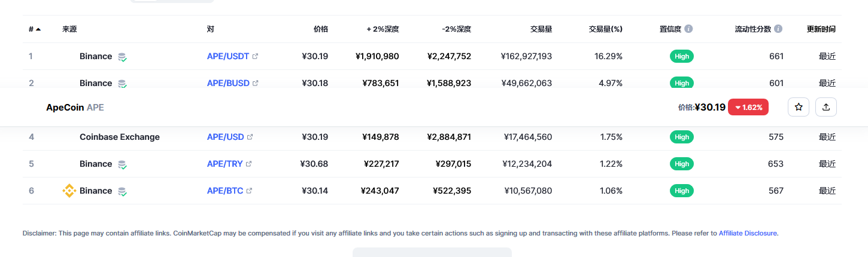The height and width of the screenshot is (257, 868).
Task: Click reserve badge icon beside Binance row 1
Action: (122, 57)
